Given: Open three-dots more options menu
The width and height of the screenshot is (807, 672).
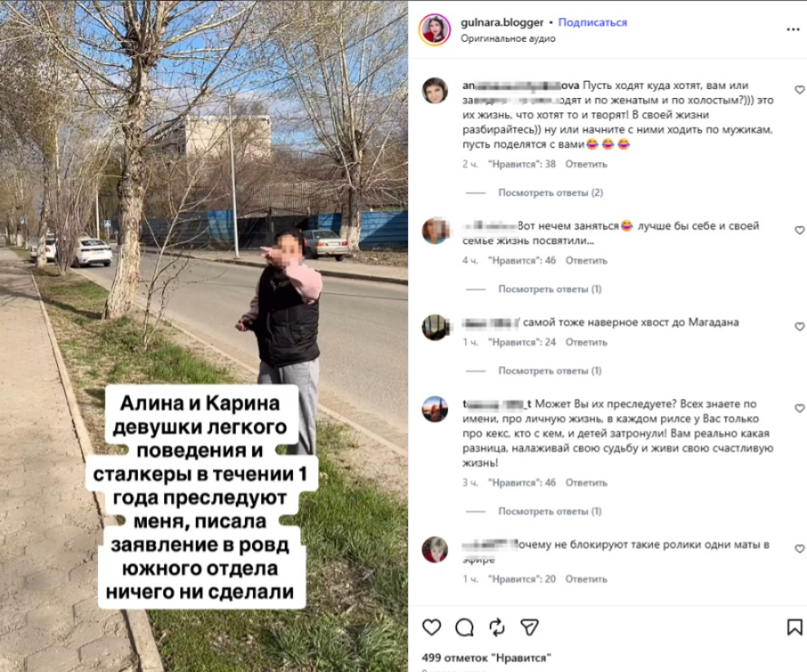Looking at the screenshot, I should tap(793, 29).
